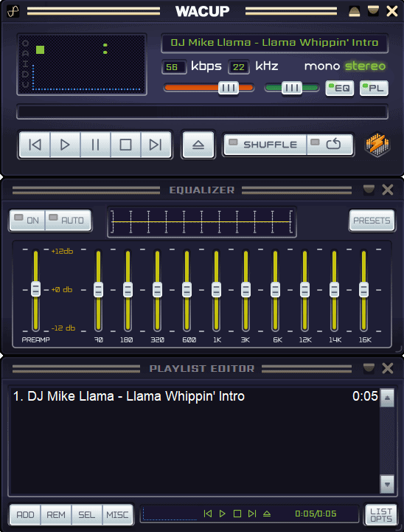
Task: Toggle the EQ window button
Action: click(340, 89)
